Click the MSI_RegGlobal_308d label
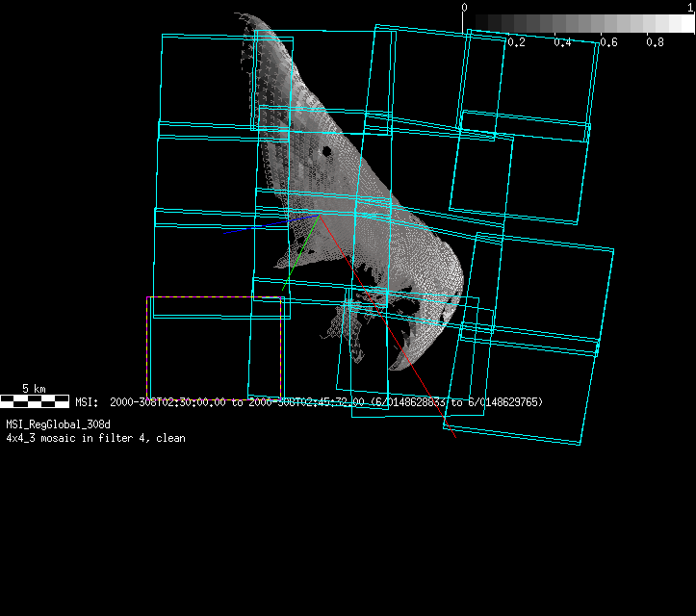Viewport: 696px width, 616px height. pos(58,424)
